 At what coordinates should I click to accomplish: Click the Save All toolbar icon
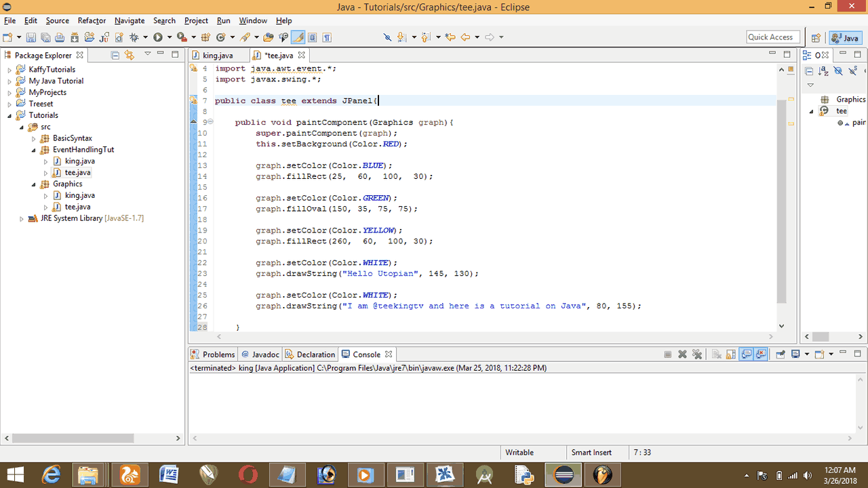[45, 37]
